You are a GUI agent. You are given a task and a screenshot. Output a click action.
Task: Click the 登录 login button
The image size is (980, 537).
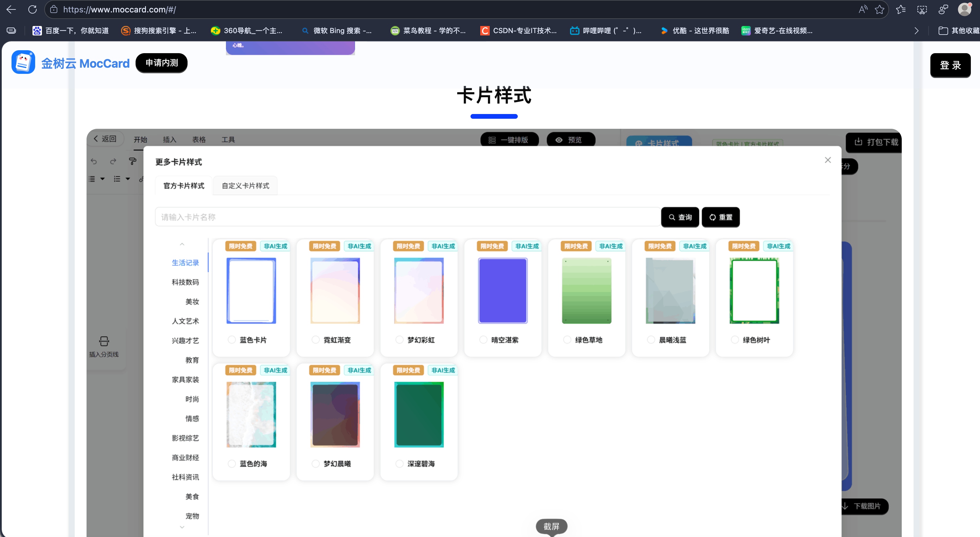950,66
